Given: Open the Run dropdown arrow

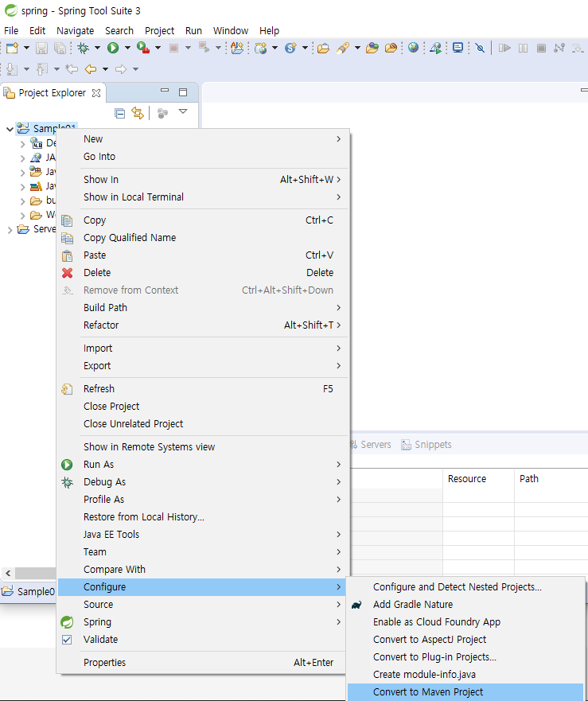Looking at the screenshot, I should [127, 48].
